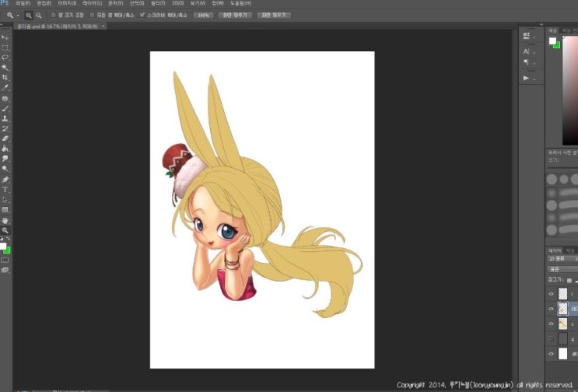
Task: Select the Brush tool
Action: (5, 109)
